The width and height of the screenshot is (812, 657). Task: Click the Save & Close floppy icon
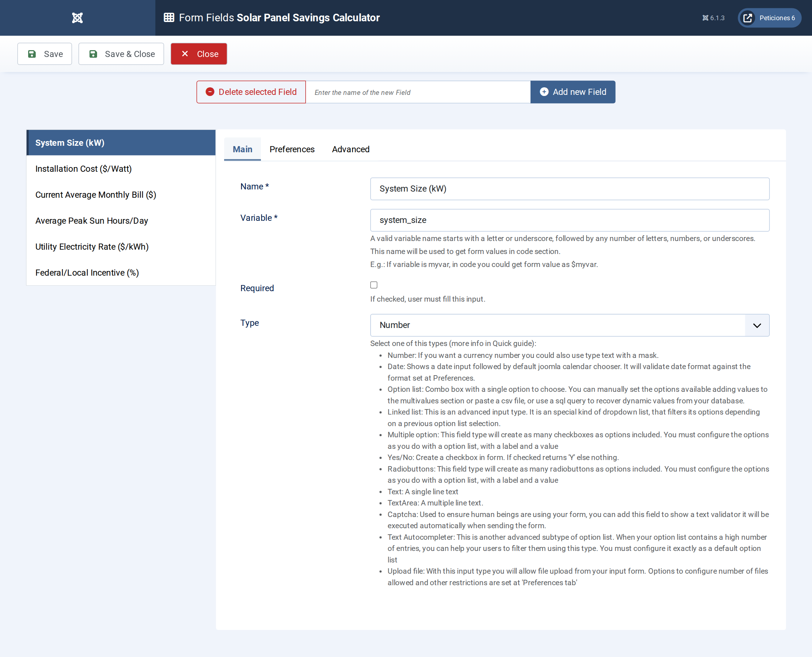click(93, 54)
